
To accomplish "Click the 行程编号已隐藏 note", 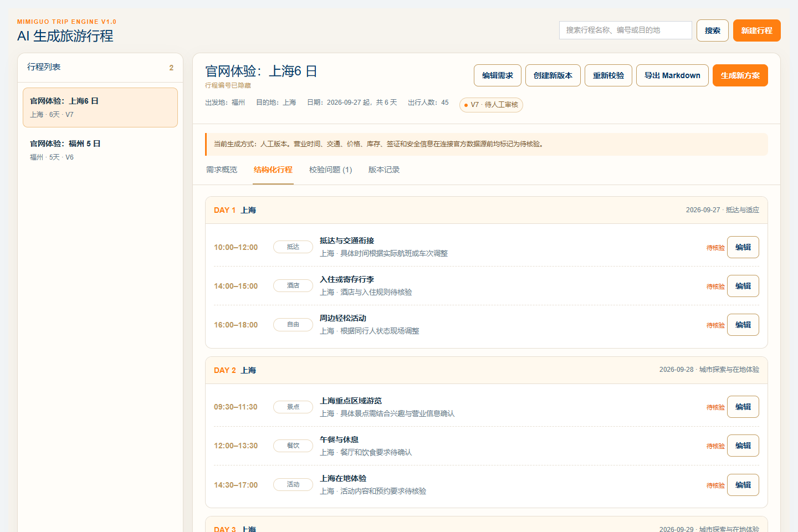I will coord(228,85).
